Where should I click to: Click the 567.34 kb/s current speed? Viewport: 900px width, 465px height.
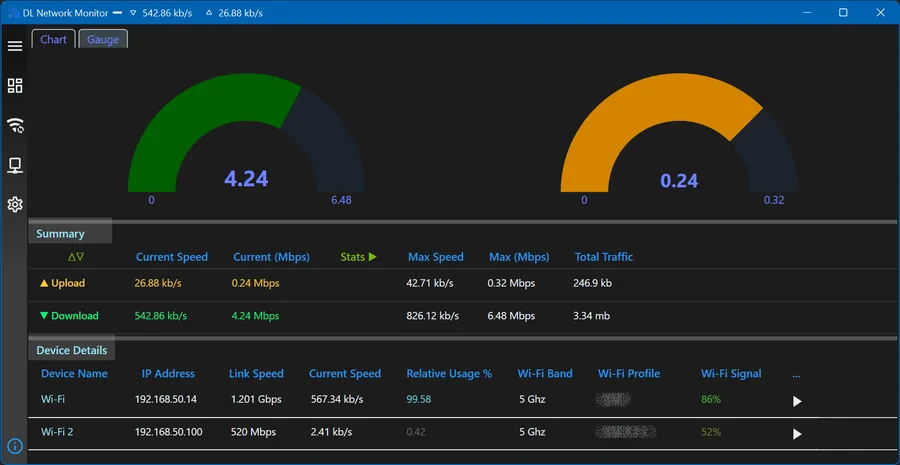337,399
